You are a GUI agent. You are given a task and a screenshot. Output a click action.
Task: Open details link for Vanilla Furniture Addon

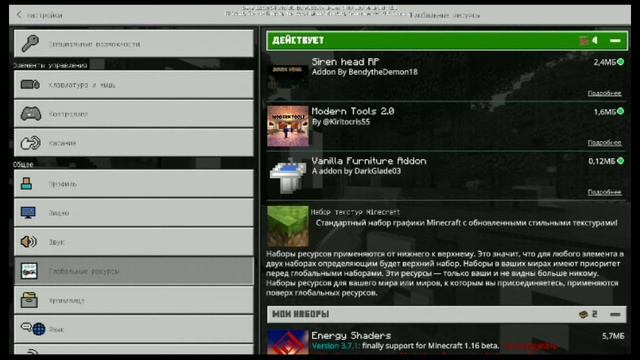[x=604, y=192]
